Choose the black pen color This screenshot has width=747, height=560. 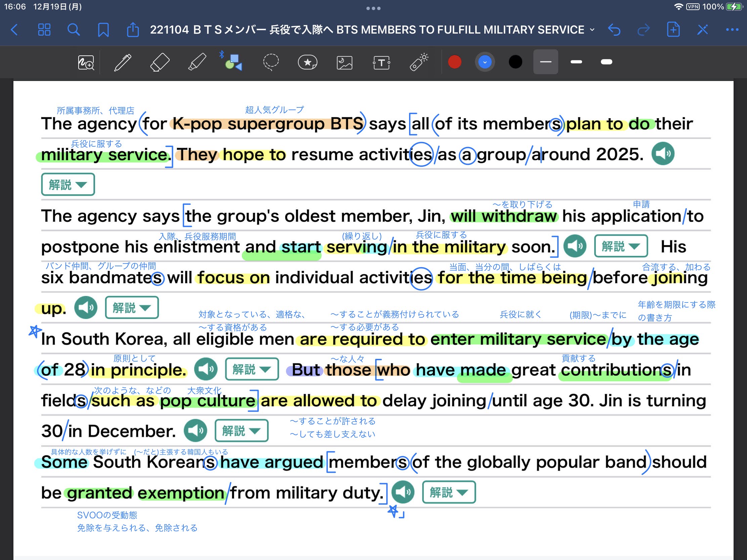click(515, 62)
